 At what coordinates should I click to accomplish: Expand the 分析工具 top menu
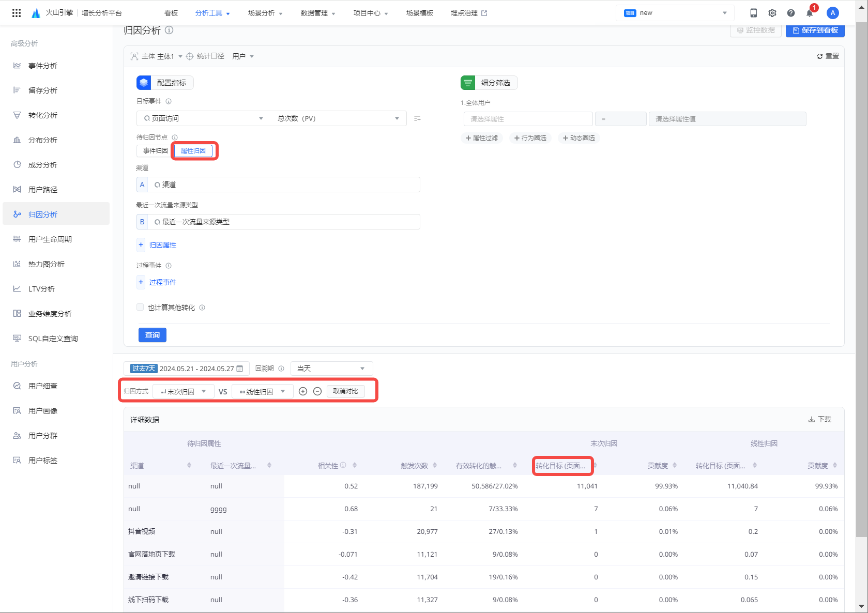pos(212,13)
